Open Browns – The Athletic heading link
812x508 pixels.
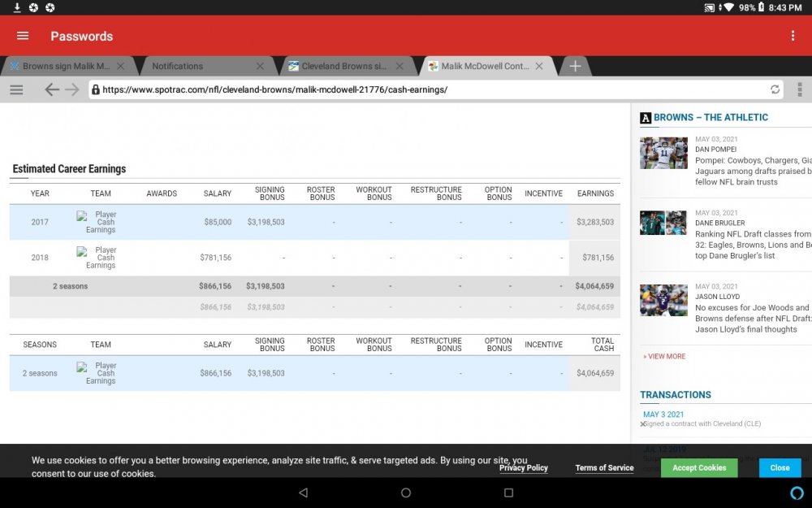click(x=710, y=117)
